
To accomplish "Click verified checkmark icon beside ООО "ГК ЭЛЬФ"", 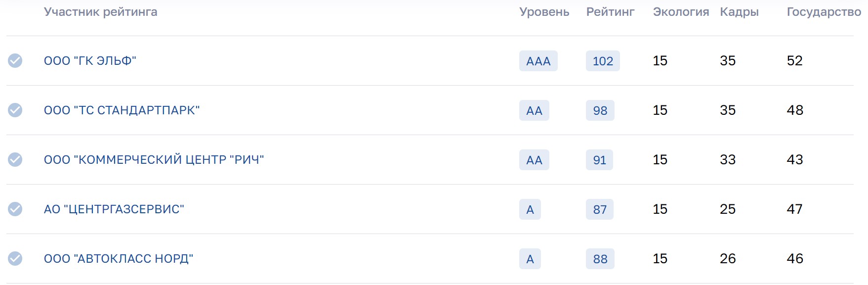I will point(15,60).
